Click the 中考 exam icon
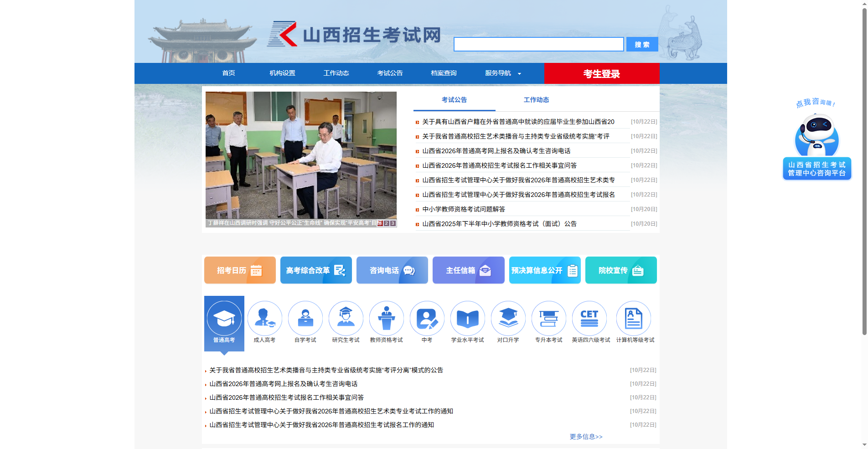Image resolution: width=868 pixels, height=449 pixels. click(427, 318)
